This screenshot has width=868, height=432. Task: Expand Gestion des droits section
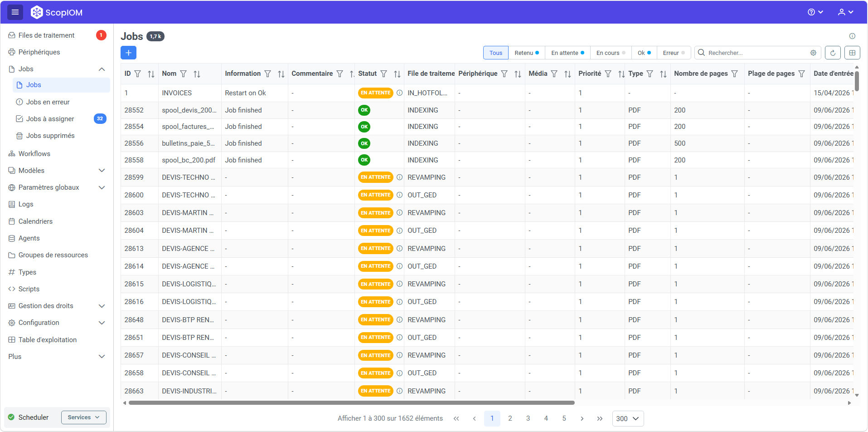(102, 306)
